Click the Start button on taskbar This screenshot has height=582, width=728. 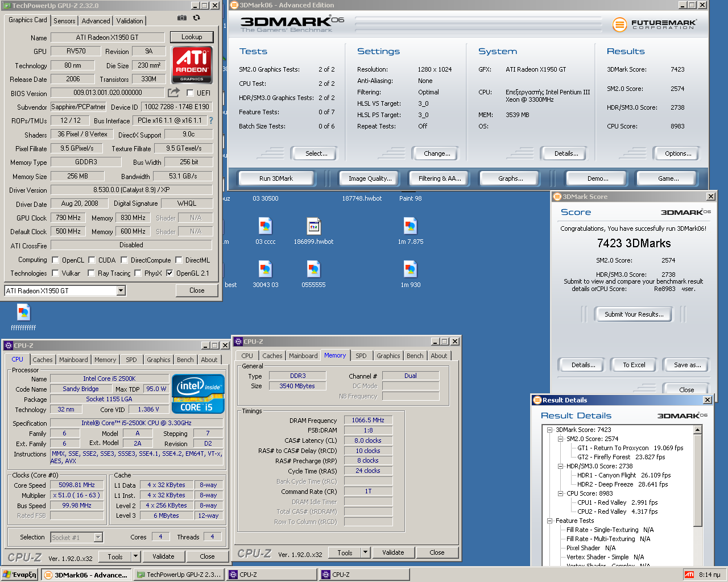[20, 575]
